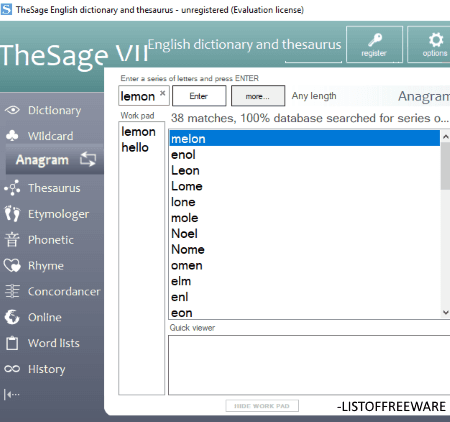Select 'omen' in the results list
The width and height of the screenshot is (450, 422).
pyautogui.click(x=305, y=265)
